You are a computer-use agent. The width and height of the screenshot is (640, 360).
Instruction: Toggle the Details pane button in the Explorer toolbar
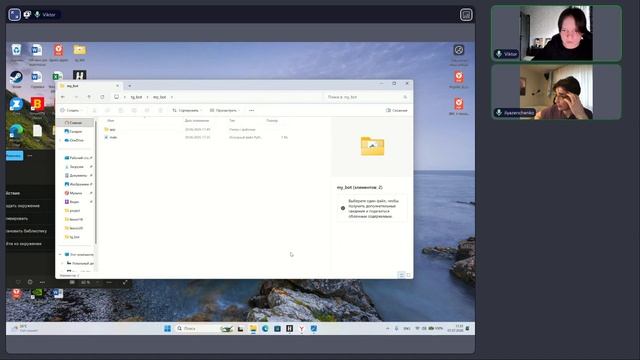396,110
